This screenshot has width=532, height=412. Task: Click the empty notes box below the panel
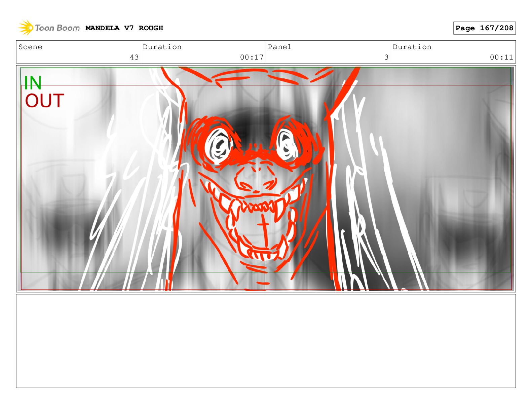coord(266,341)
